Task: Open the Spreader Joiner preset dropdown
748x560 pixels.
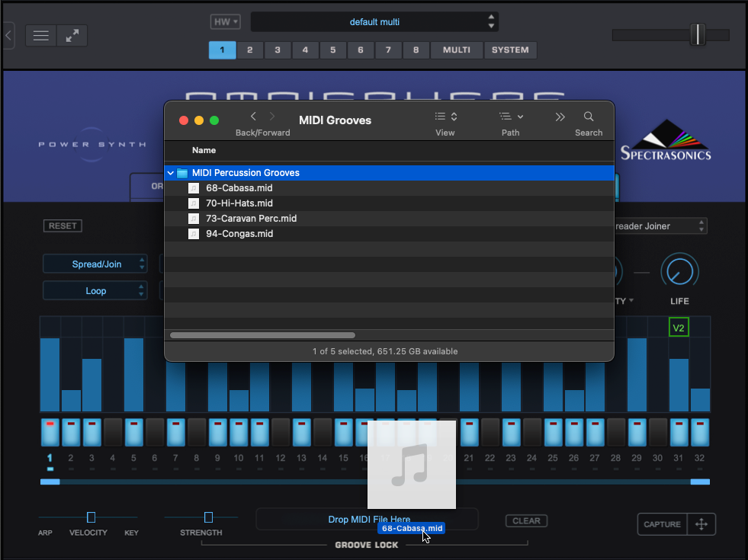Action: click(x=661, y=226)
